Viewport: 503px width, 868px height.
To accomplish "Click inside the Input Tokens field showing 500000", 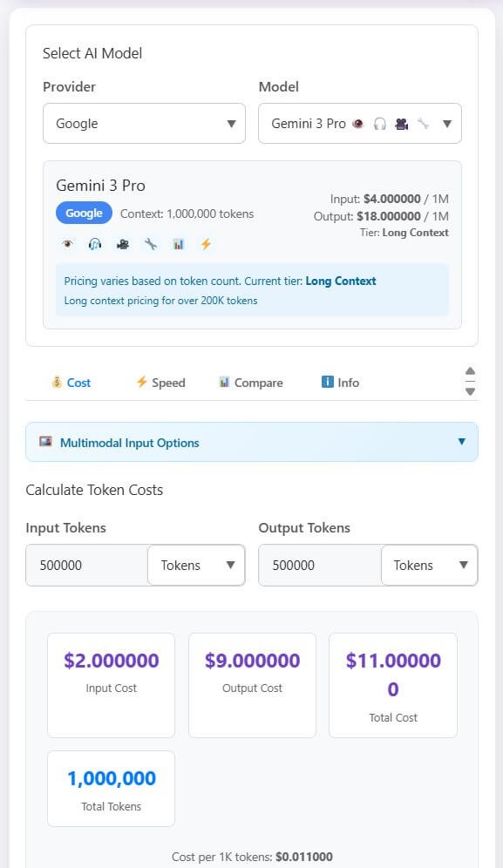I will click(x=87, y=565).
